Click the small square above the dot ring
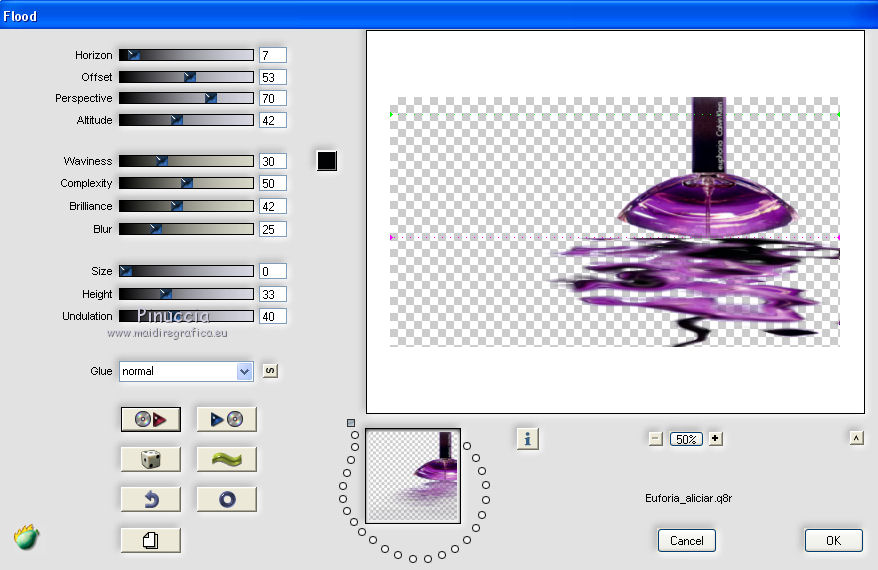Image resolution: width=878 pixels, height=570 pixels. coord(351,423)
